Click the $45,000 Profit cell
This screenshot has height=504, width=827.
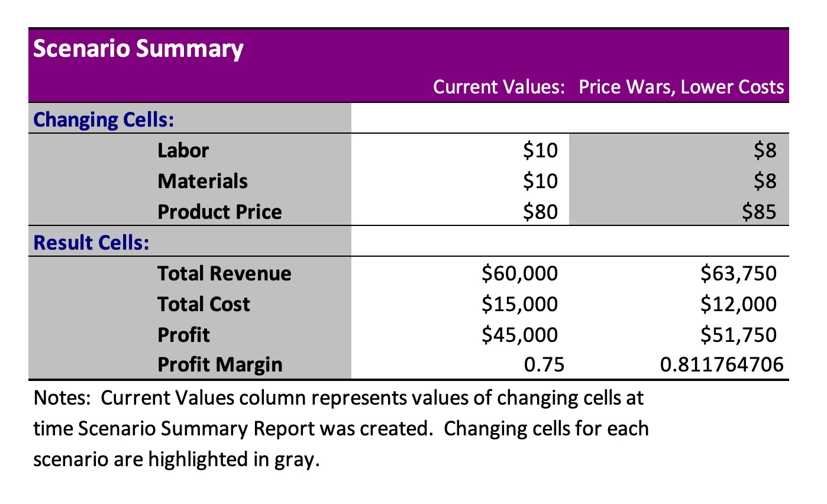(519, 335)
